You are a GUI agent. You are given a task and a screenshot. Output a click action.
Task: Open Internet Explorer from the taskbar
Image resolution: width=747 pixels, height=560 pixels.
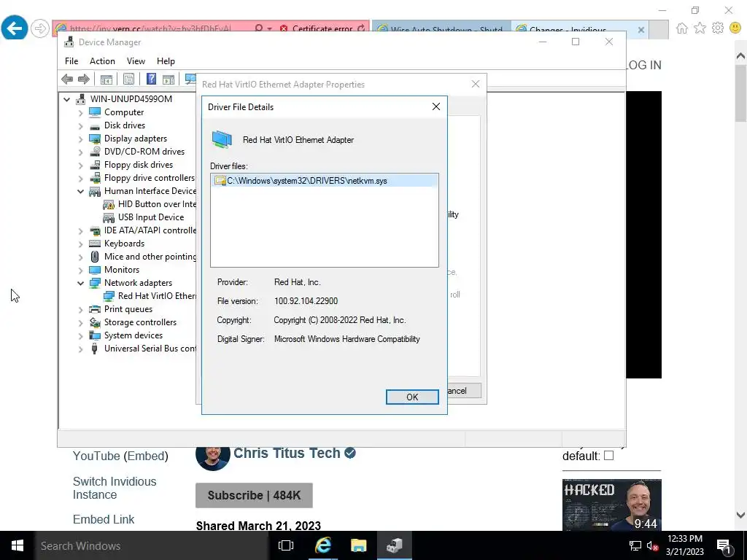pos(323,545)
